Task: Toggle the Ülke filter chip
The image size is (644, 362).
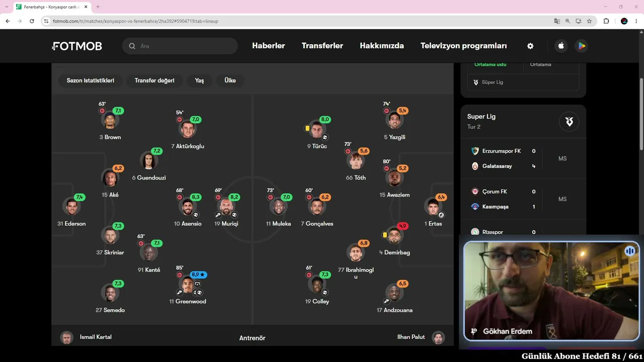Action: (230, 80)
